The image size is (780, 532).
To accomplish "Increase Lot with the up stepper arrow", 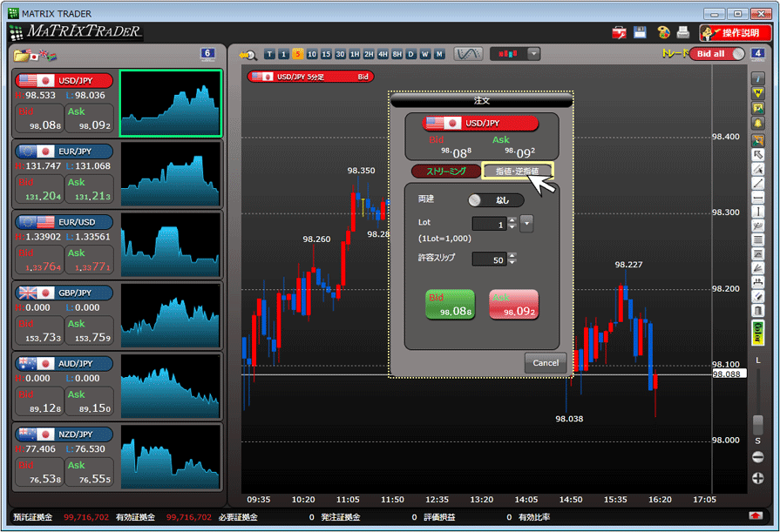I will click(x=512, y=220).
